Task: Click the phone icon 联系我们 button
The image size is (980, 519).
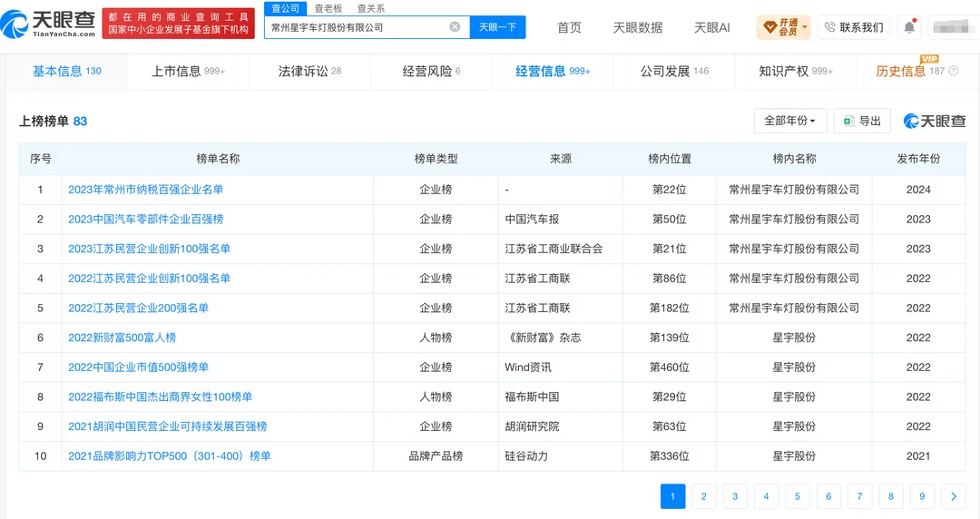Action: (x=855, y=27)
